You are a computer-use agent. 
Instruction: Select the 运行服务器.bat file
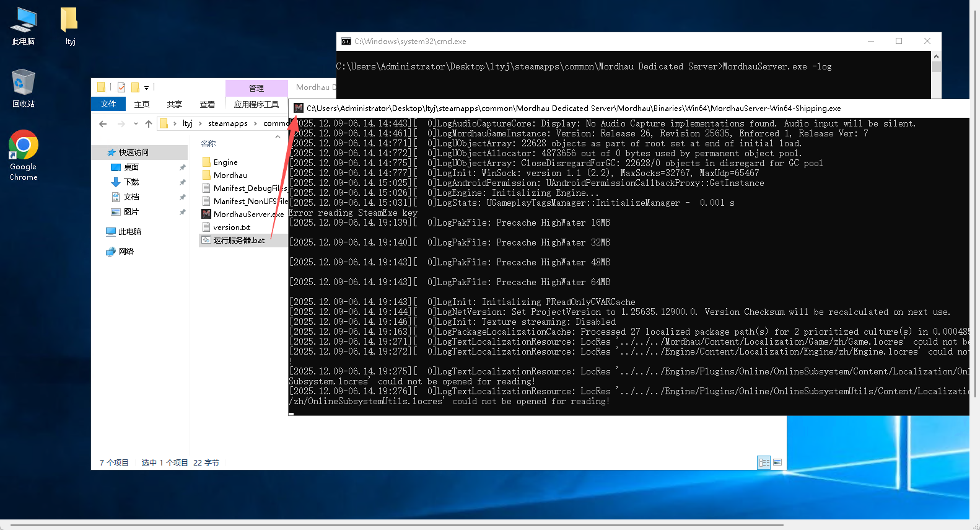tap(238, 240)
